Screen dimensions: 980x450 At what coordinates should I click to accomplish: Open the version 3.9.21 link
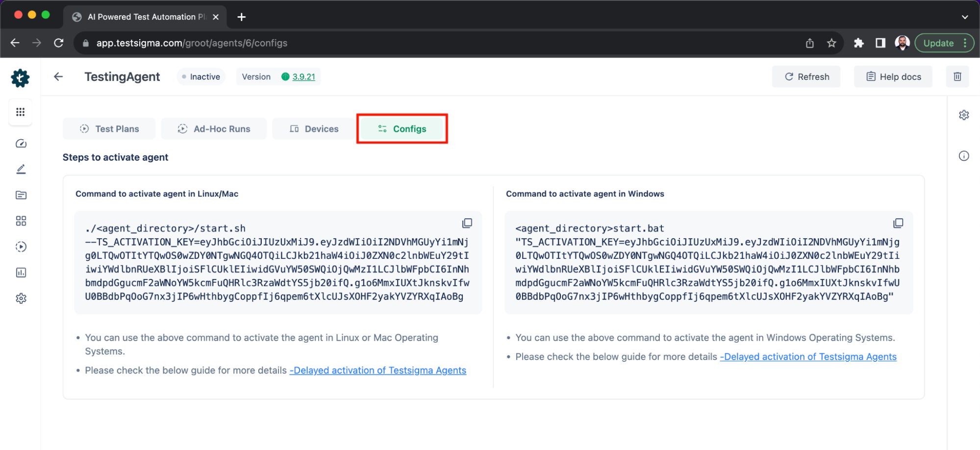(x=304, y=76)
